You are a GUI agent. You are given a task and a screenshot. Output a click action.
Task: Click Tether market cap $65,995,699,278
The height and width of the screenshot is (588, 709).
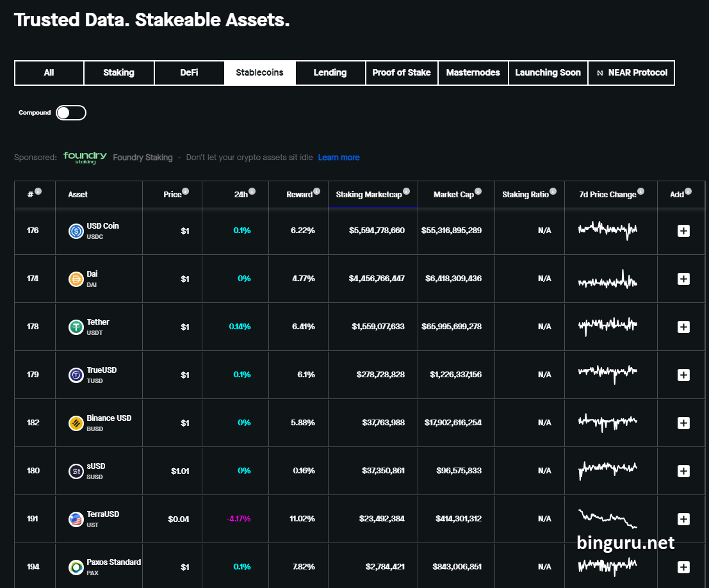click(452, 327)
